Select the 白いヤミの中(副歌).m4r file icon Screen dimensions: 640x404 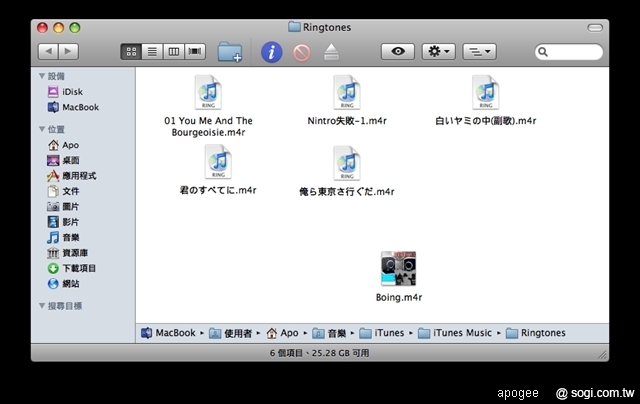(x=486, y=93)
